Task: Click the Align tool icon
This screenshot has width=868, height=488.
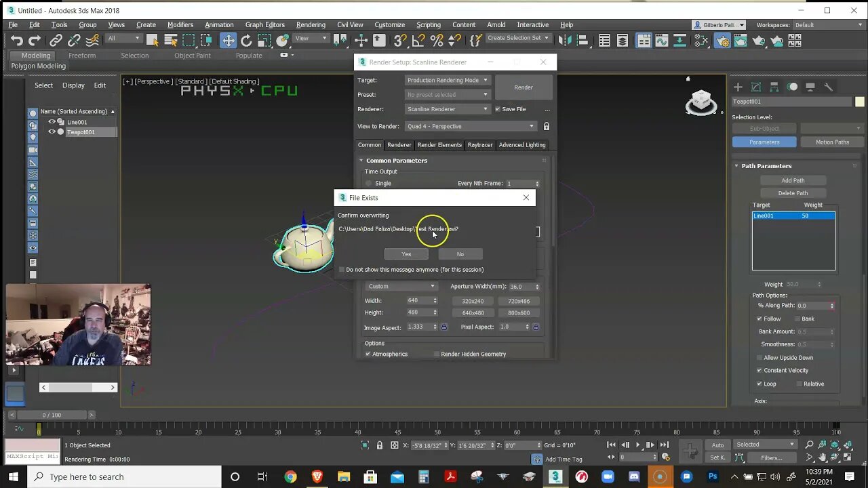Action: pyautogui.click(x=582, y=41)
